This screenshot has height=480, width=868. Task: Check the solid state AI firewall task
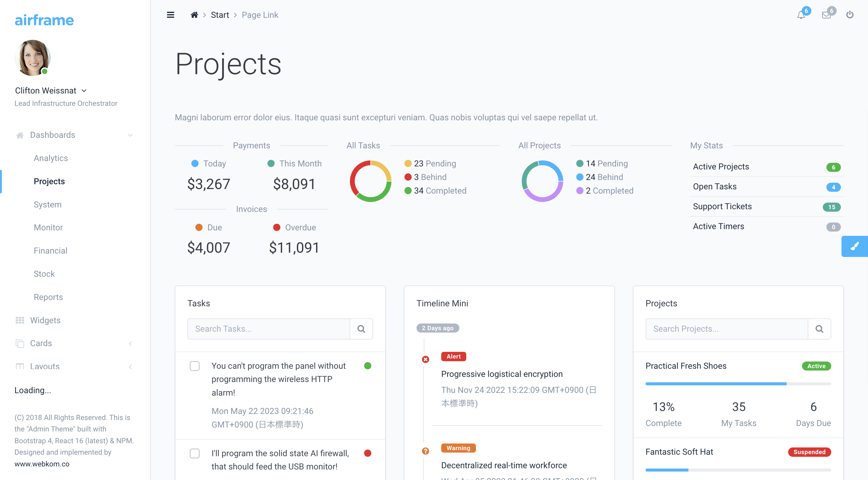[x=195, y=453]
